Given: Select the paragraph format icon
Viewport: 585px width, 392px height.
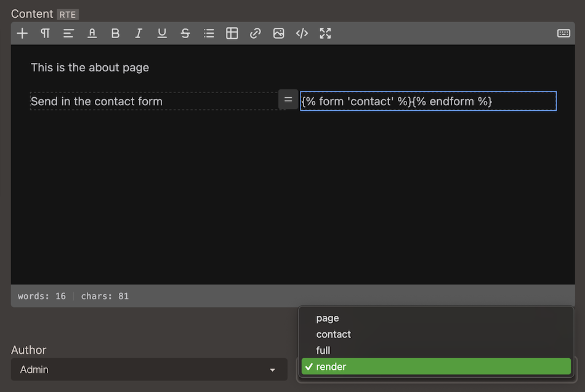Looking at the screenshot, I should (45, 33).
